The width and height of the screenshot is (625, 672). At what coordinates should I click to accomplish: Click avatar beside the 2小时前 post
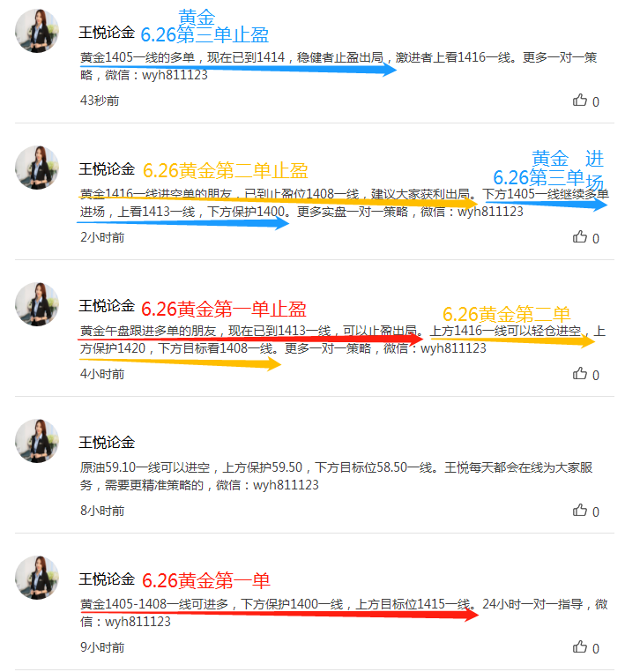tap(37, 168)
